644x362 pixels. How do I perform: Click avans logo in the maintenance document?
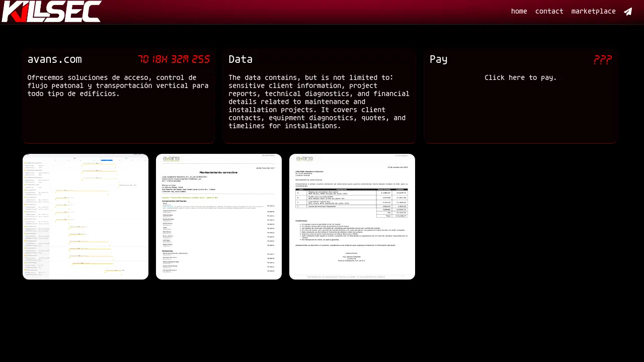(171, 159)
